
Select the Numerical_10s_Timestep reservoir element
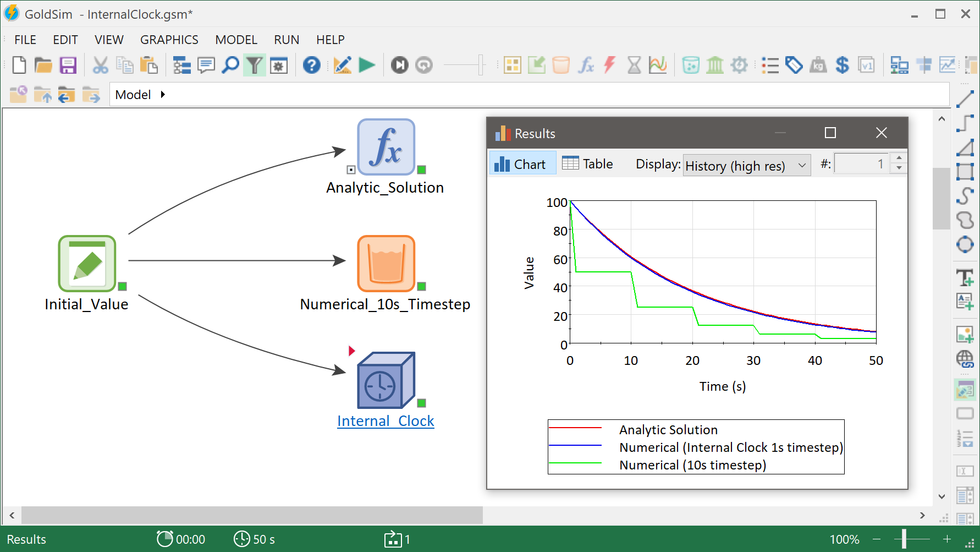(x=386, y=264)
